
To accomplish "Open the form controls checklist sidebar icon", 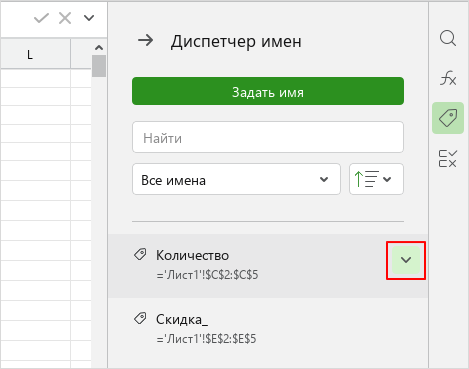I will coord(448,158).
